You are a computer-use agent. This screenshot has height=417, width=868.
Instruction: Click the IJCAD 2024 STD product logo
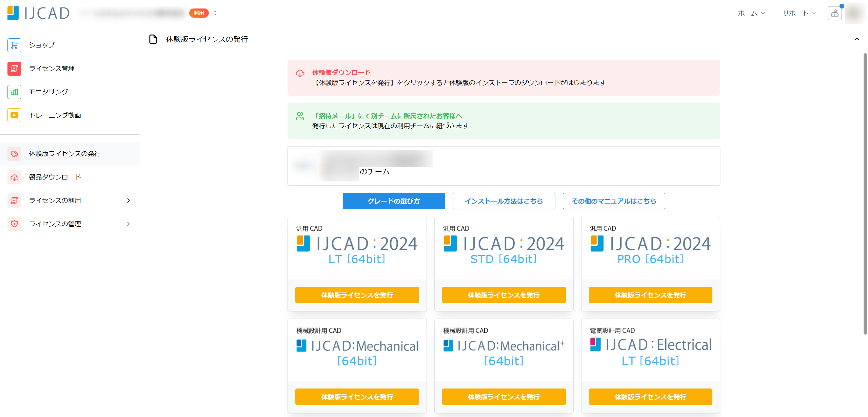[x=504, y=250]
